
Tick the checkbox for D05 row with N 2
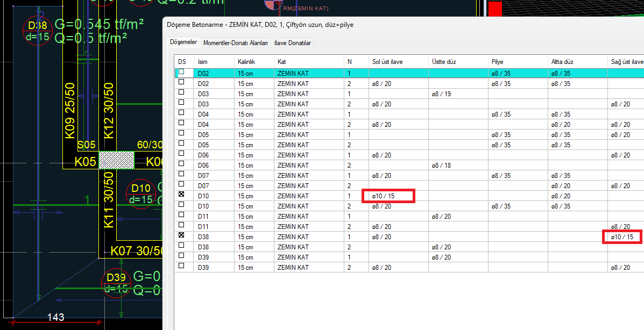(181, 144)
